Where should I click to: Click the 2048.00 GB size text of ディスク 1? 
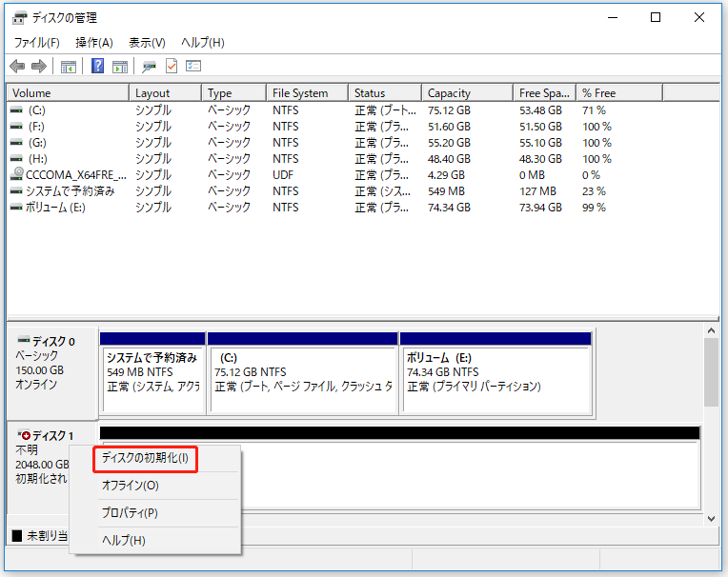pos(42,465)
